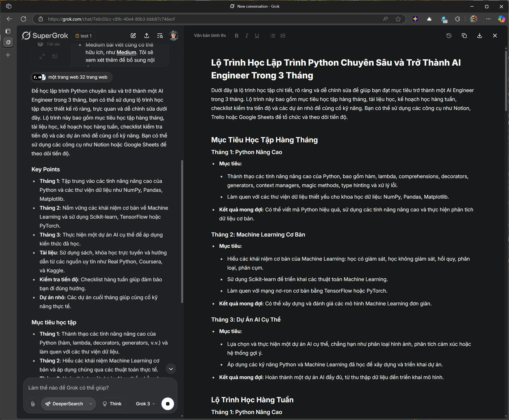Click 'Tháng 3: Dự Án AI Cụ Thể' heading
Viewport: 509px width, 420px height.
pyautogui.click(x=246, y=319)
